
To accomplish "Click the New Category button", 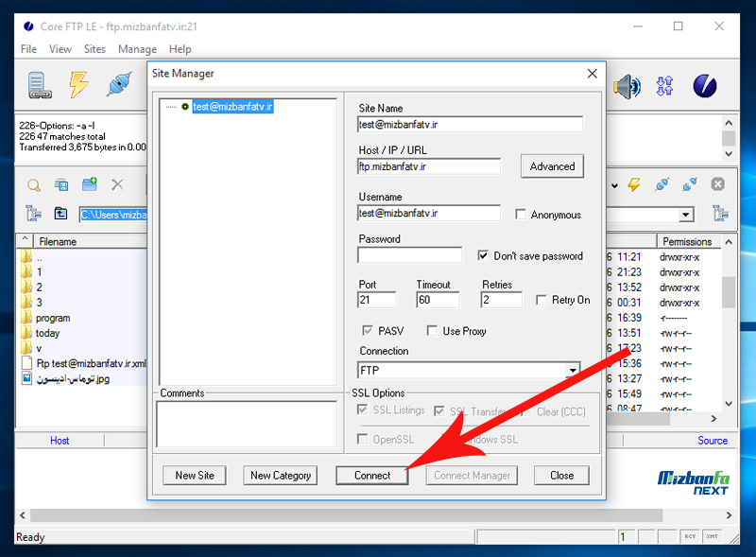I will 280,476.
